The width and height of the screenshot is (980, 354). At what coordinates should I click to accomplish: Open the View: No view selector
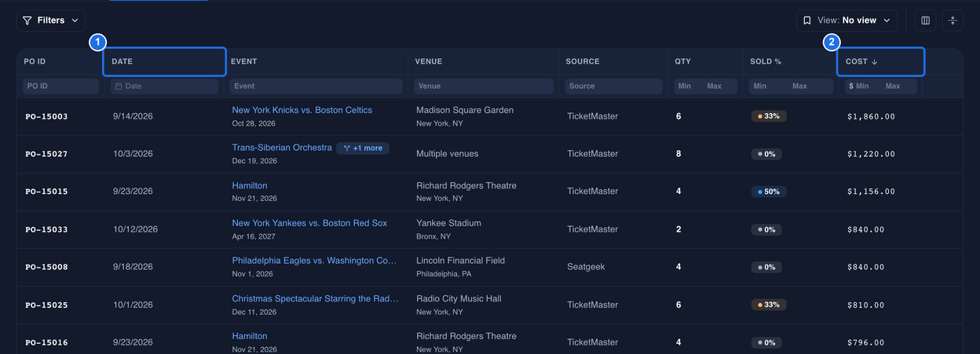(x=847, y=20)
